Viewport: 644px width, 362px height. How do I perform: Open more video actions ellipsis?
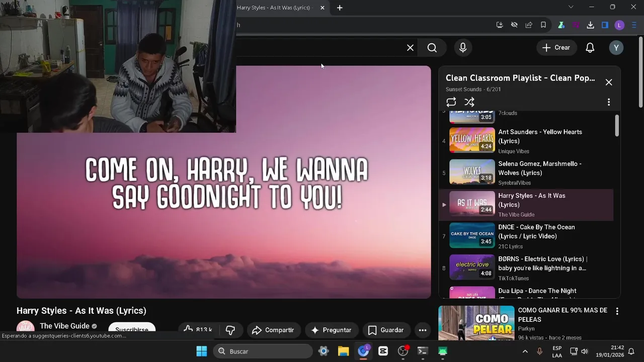pos(423,330)
